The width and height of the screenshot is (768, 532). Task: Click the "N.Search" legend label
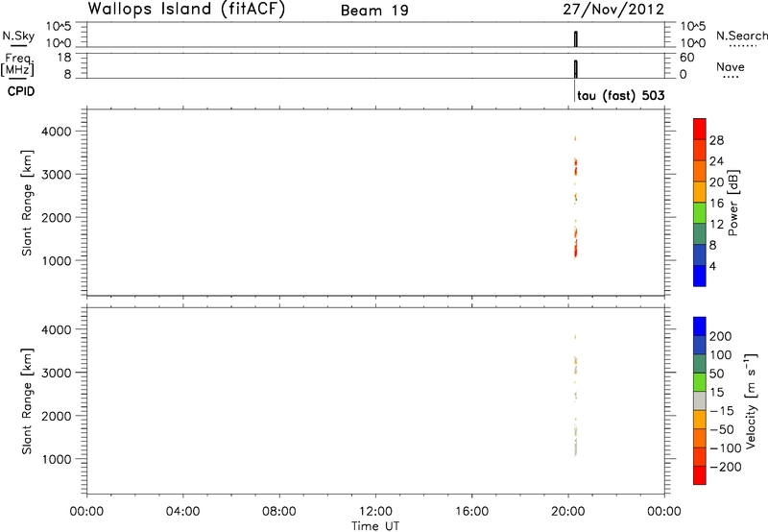tap(741, 36)
